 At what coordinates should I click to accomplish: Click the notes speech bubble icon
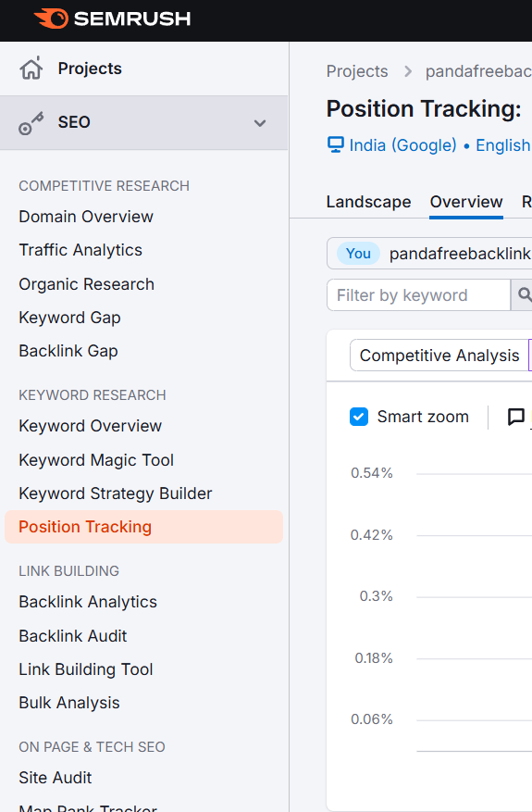[x=516, y=417]
